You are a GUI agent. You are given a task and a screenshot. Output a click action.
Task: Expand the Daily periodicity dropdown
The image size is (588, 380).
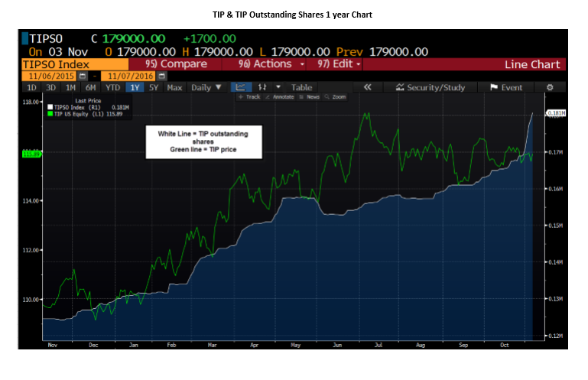click(206, 88)
